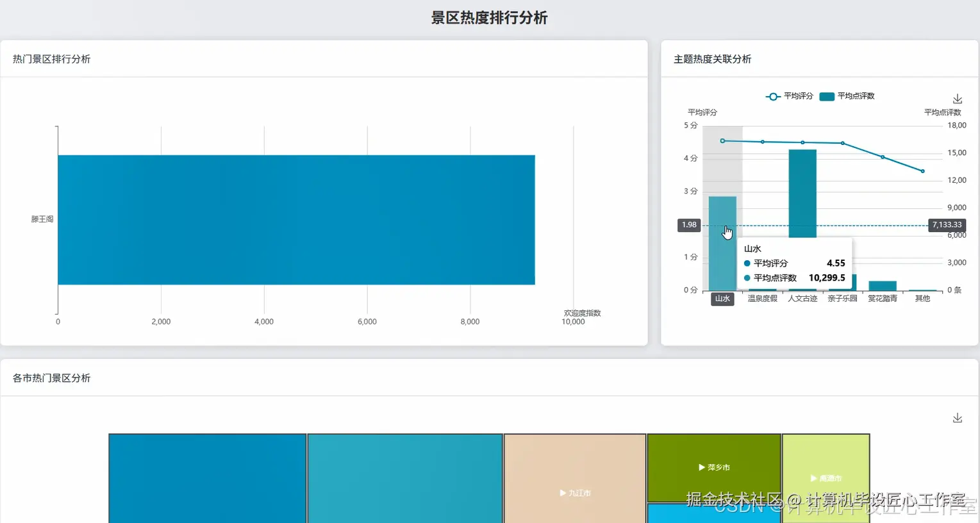Image resolution: width=980 pixels, height=523 pixels.
Task: Click the 其他 x-axis label
Action: click(x=923, y=299)
